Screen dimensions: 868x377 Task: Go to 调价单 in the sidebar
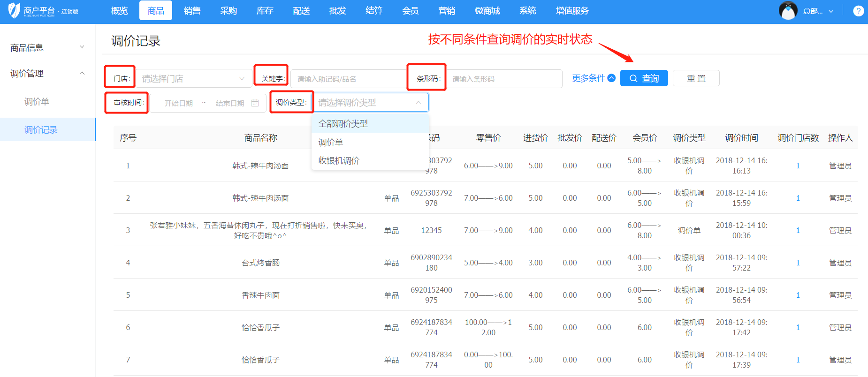coord(37,102)
